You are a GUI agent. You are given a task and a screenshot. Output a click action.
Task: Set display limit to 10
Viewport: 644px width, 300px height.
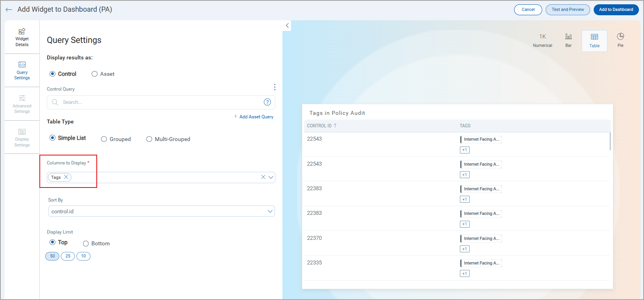[x=83, y=256]
